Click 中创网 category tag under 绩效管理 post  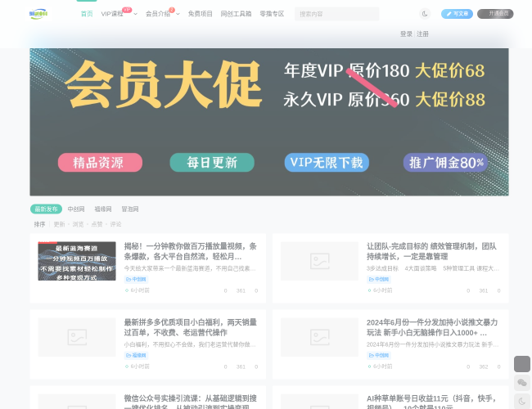tap(379, 280)
